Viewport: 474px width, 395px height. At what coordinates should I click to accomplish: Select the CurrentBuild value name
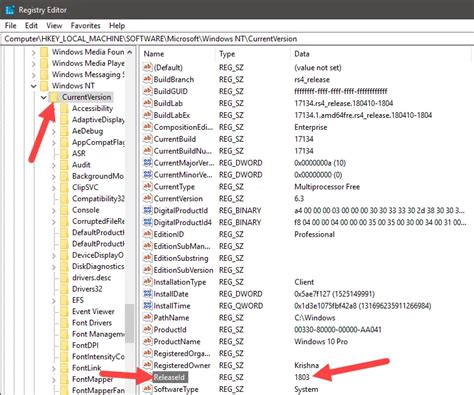175,139
